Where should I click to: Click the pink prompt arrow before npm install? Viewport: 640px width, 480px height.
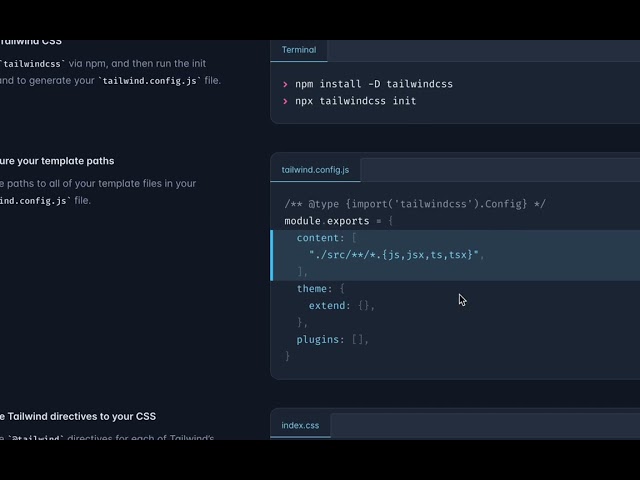coord(285,84)
